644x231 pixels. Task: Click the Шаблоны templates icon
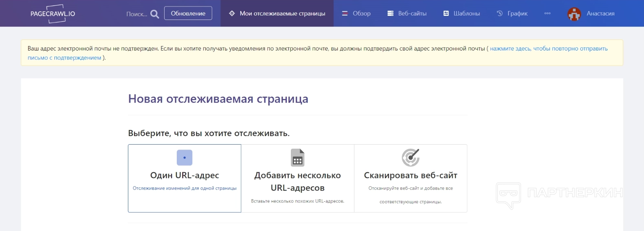point(446,13)
